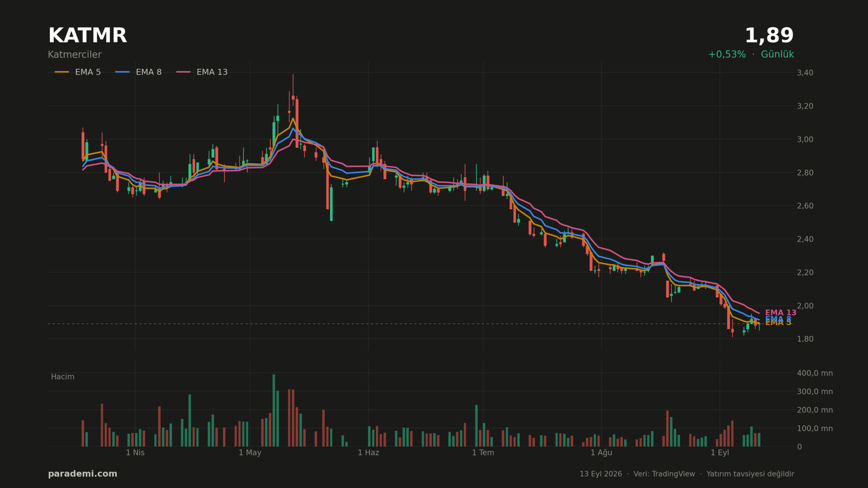
Task: Click the 3,00 price axis label
Action: tap(805, 139)
